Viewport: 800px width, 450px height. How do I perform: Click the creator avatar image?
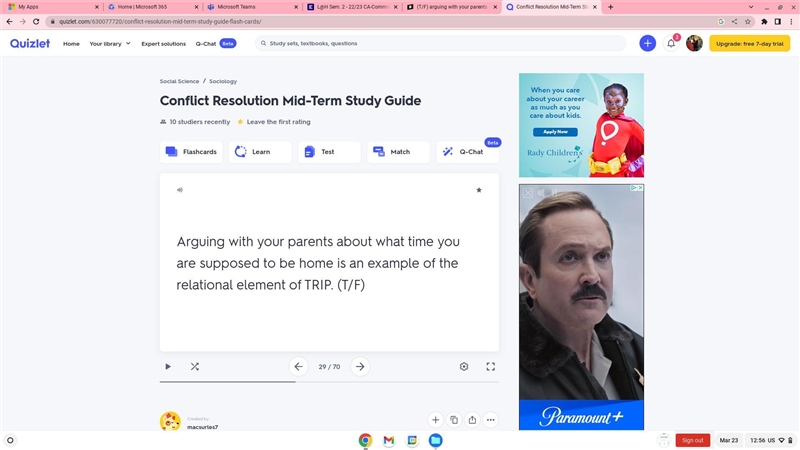coord(170,421)
